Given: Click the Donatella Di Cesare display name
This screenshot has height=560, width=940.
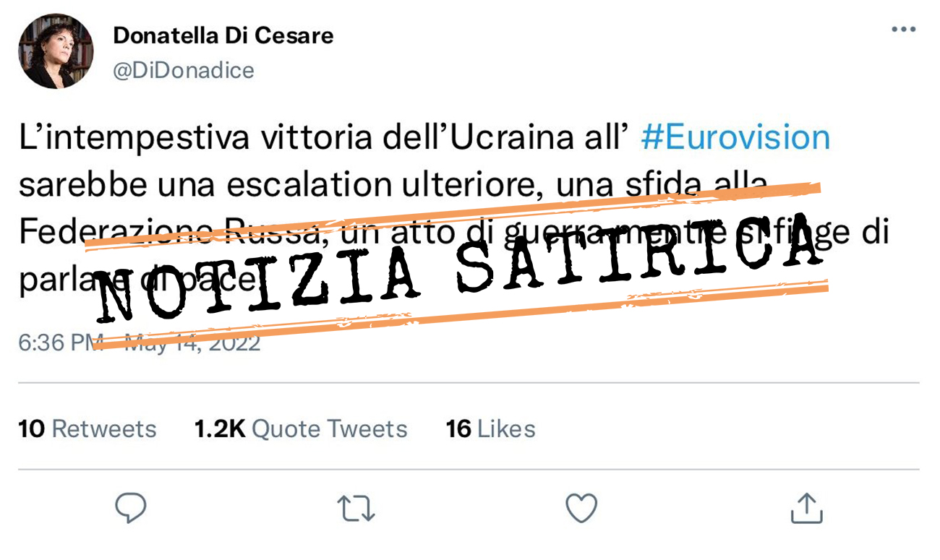Looking at the screenshot, I should (x=223, y=35).
